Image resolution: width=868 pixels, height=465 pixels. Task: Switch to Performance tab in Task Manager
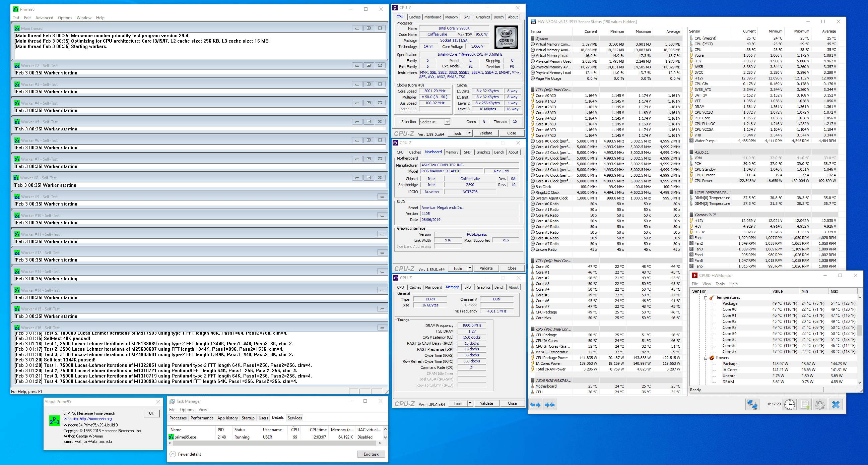(x=201, y=418)
